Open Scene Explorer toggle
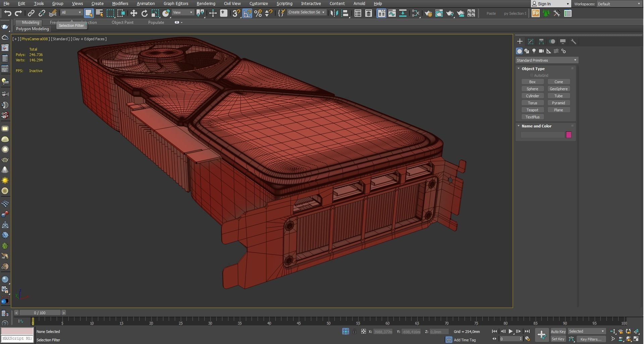This screenshot has height=344, width=644. click(x=358, y=13)
